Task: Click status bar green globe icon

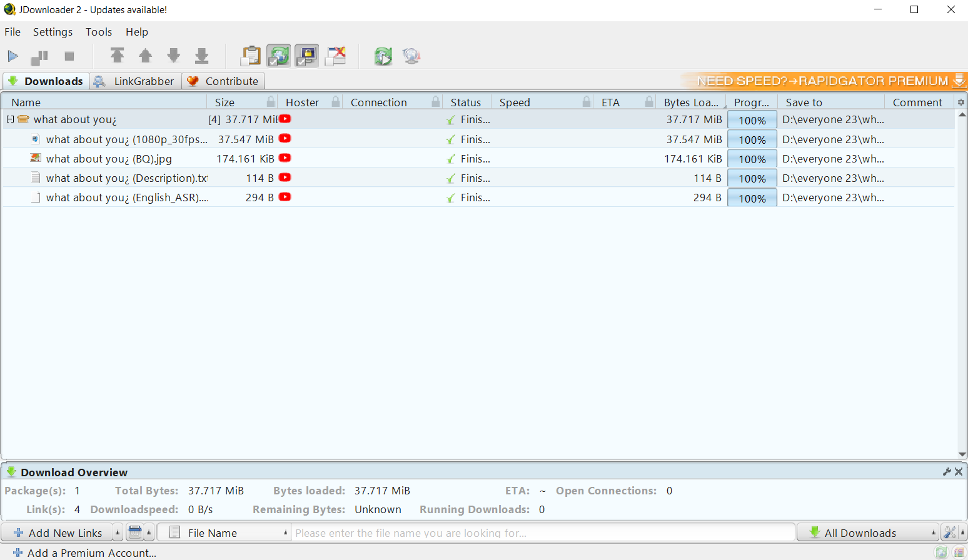Action: coord(942,552)
